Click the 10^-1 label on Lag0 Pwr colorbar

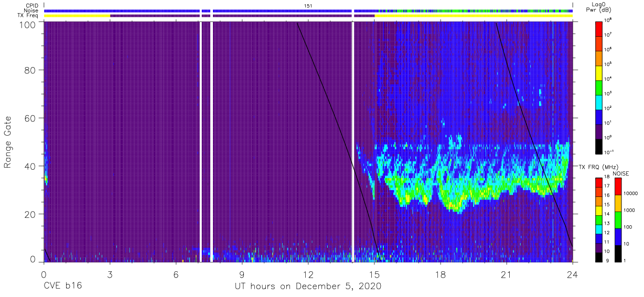click(608, 152)
